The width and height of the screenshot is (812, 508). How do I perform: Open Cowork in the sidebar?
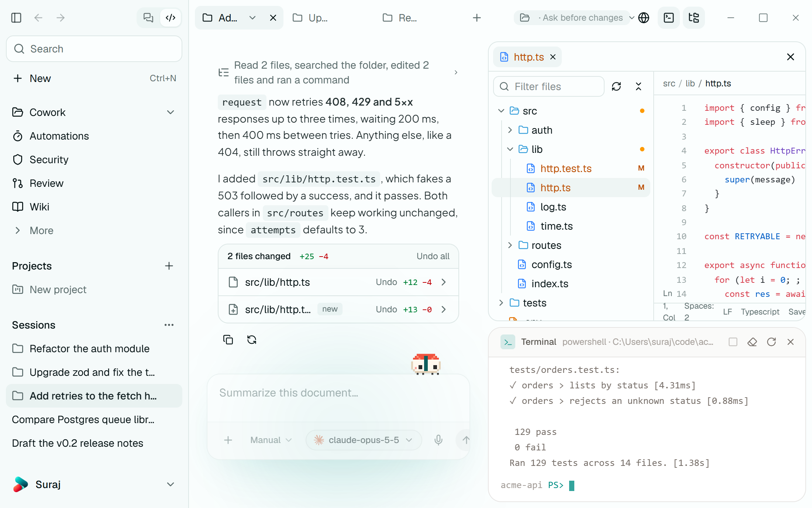coord(94,112)
